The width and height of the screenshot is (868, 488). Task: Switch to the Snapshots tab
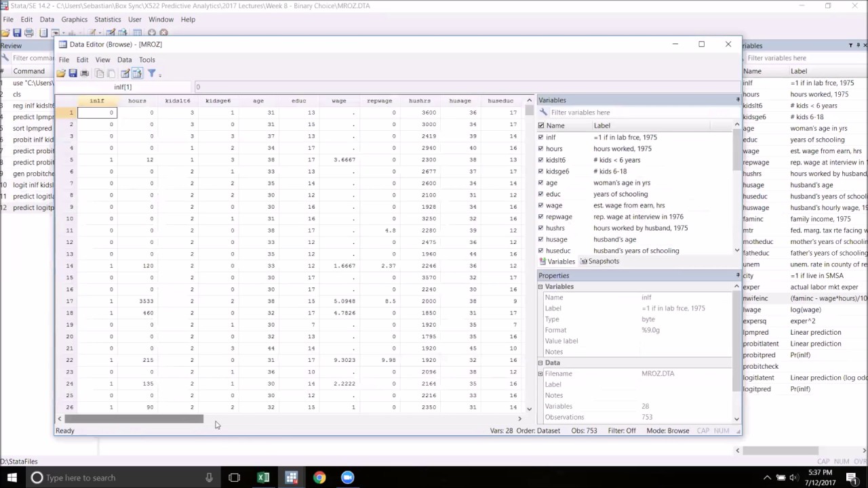(x=599, y=262)
